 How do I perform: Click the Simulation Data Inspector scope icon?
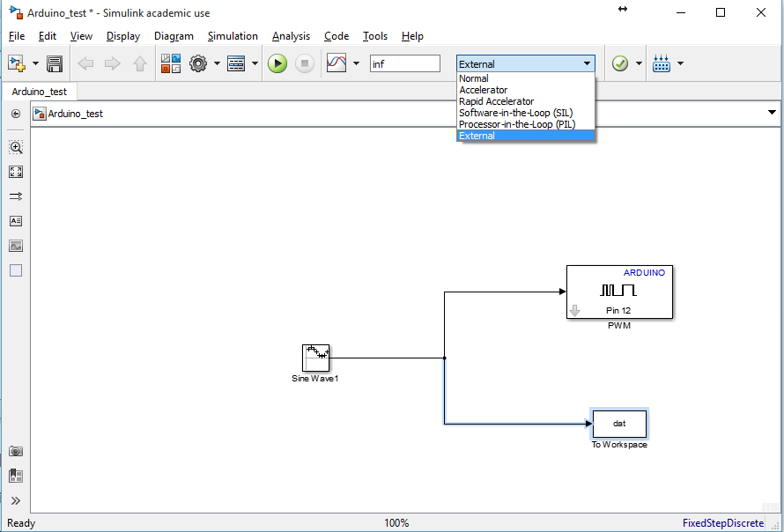pyautogui.click(x=336, y=63)
